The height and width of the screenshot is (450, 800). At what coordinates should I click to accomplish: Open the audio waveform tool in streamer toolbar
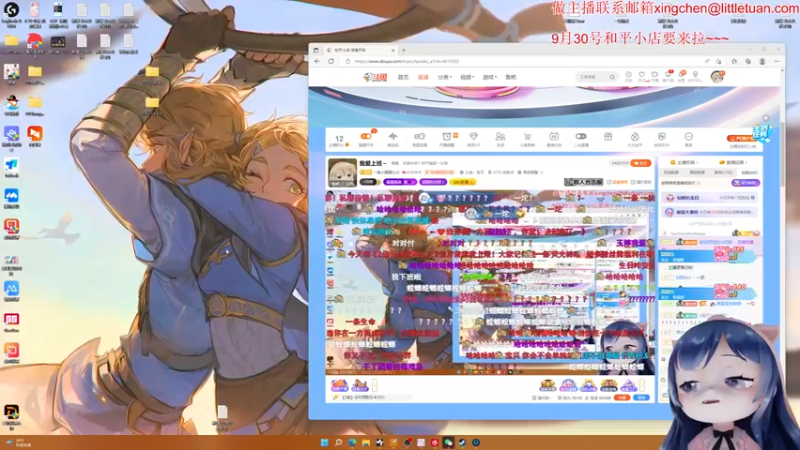(x=392, y=136)
